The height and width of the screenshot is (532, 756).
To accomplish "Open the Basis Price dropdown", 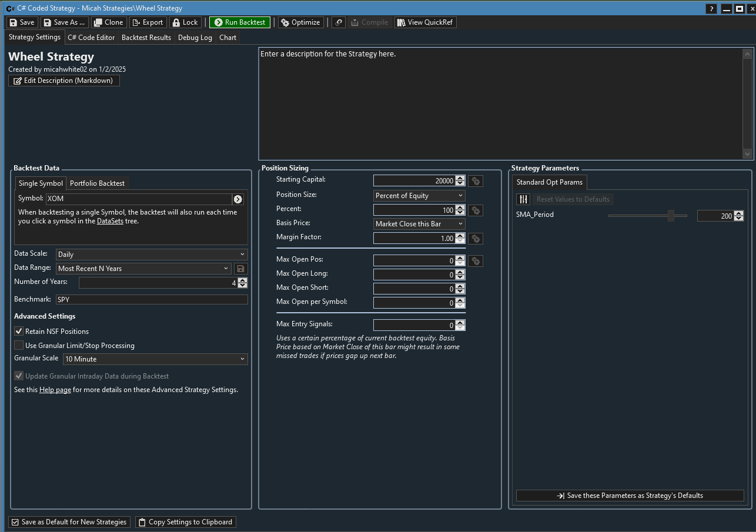I will [419, 224].
